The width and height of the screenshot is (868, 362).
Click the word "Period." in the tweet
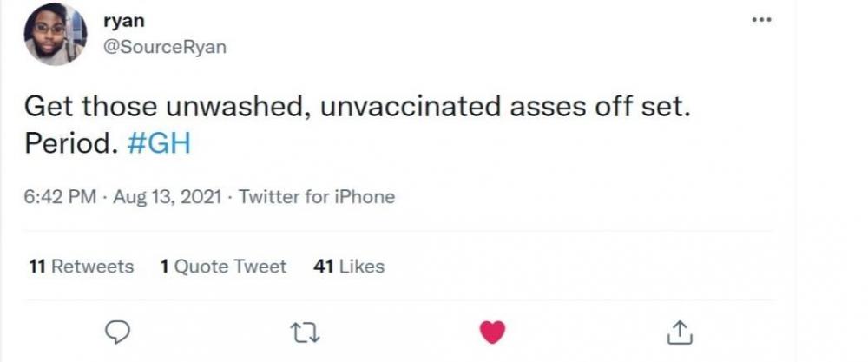69,143
